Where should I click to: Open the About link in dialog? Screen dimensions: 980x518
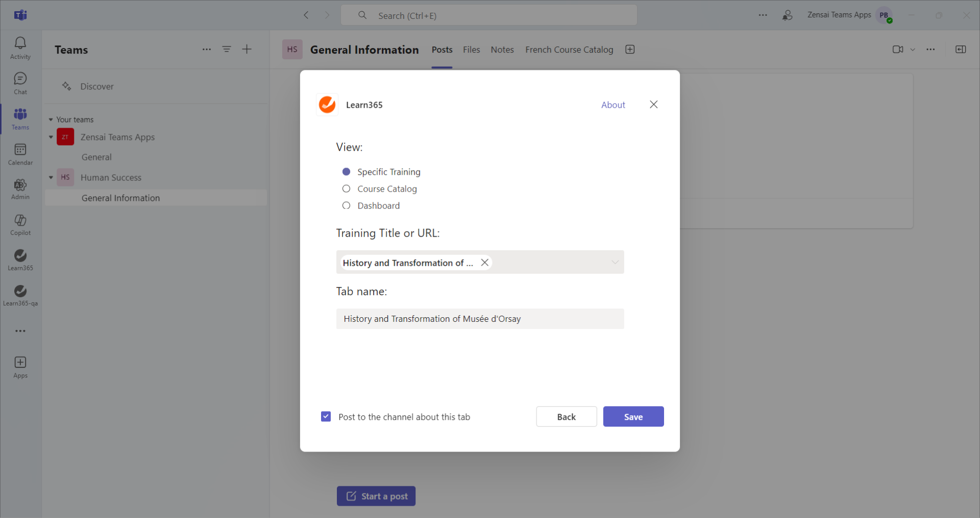(x=612, y=105)
